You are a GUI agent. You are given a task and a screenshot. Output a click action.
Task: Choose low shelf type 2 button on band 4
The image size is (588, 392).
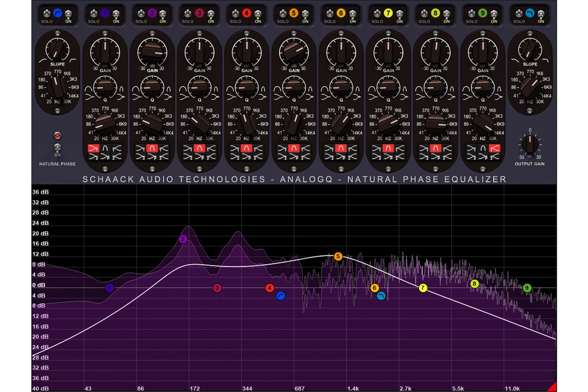pyautogui.click(x=235, y=157)
